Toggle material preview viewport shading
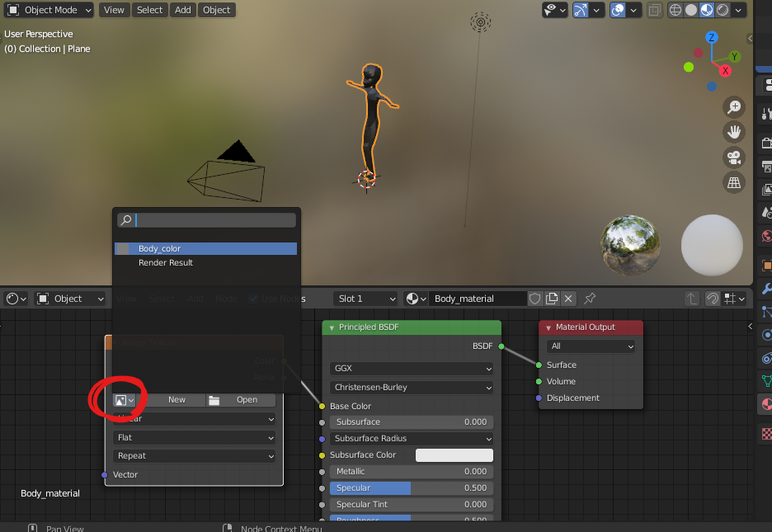 (x=707, y=10)
